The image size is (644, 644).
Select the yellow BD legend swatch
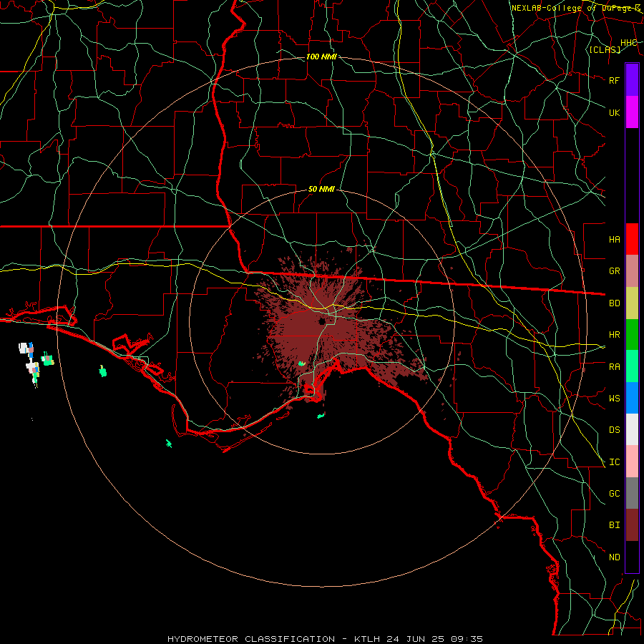click(x=632, y=303)
